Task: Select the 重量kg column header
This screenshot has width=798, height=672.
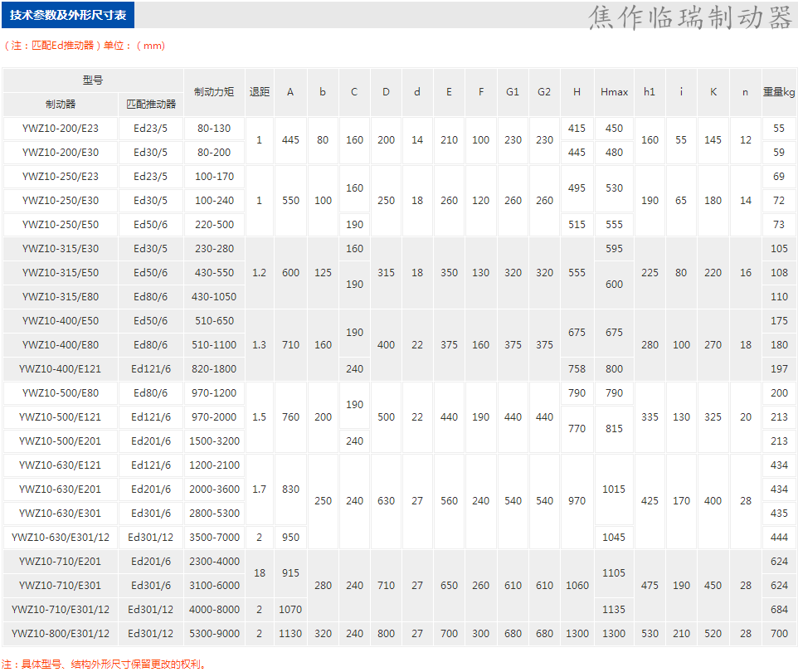Action: 779,92
